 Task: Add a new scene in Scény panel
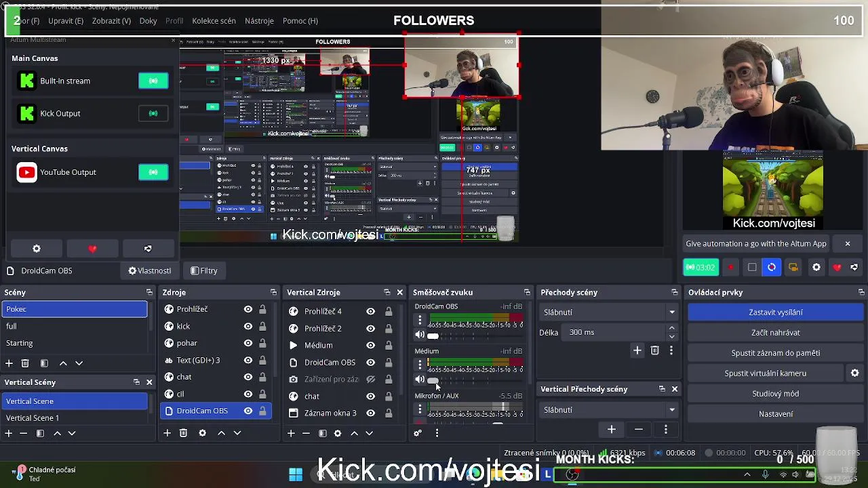pyautogui.click(x=9, y=363)
